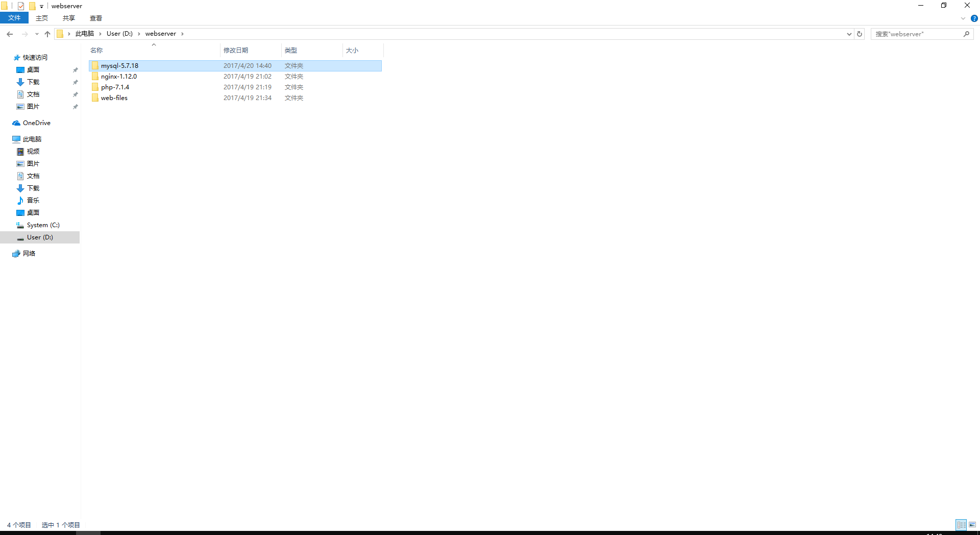
Task: Go up one folder level arrow
Action: click(x=47, y=34)
